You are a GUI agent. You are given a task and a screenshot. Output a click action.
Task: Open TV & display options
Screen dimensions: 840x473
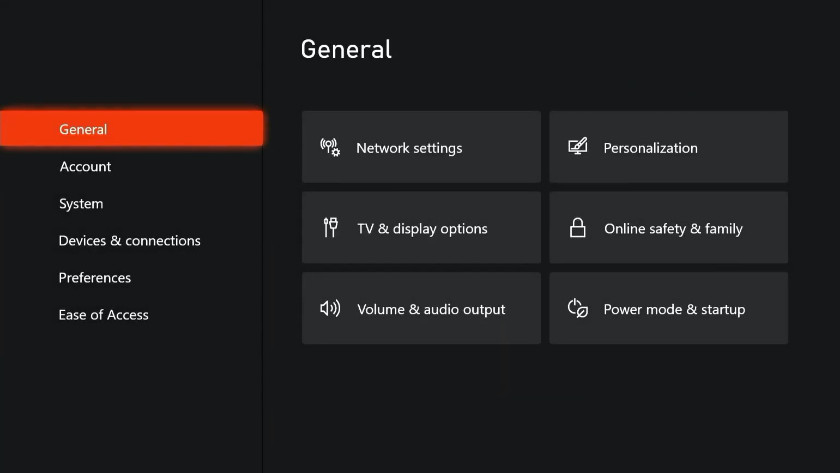421,228
